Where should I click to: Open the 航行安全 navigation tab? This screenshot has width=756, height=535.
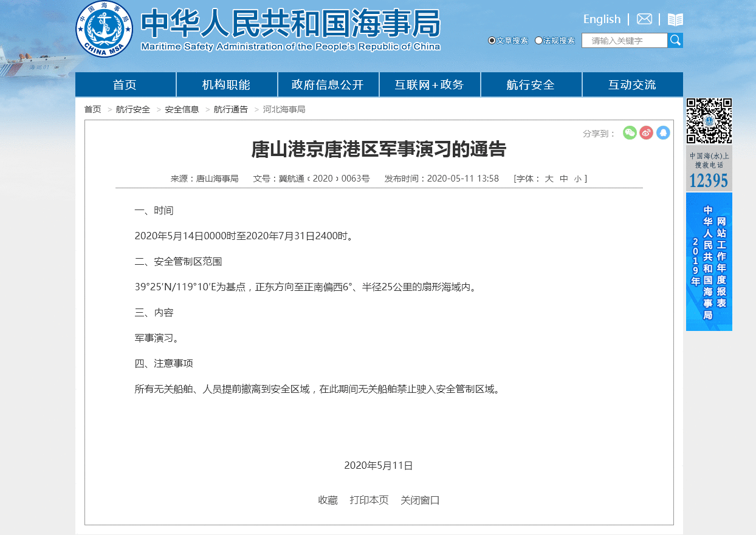(531, 84)
